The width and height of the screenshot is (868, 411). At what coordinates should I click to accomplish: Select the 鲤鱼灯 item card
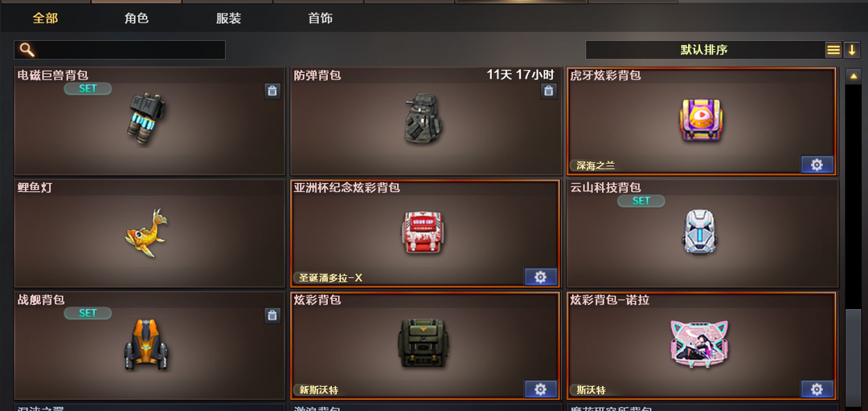[x=149, y=233]
